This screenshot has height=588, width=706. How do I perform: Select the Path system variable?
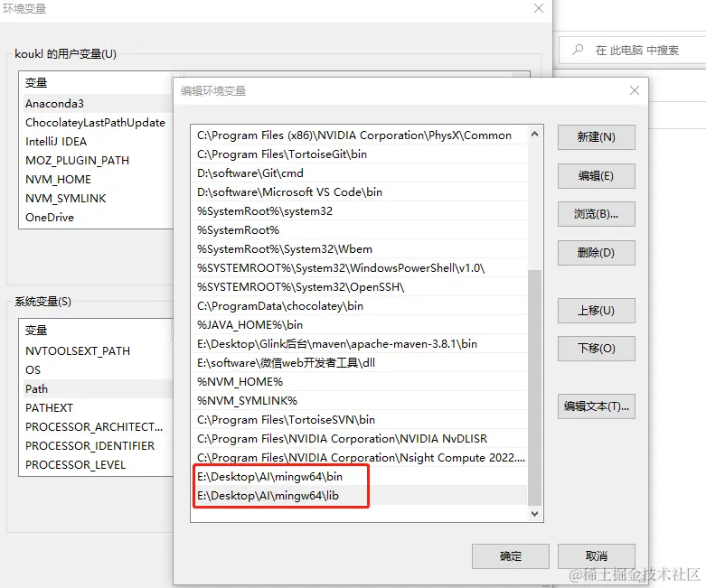97,388
